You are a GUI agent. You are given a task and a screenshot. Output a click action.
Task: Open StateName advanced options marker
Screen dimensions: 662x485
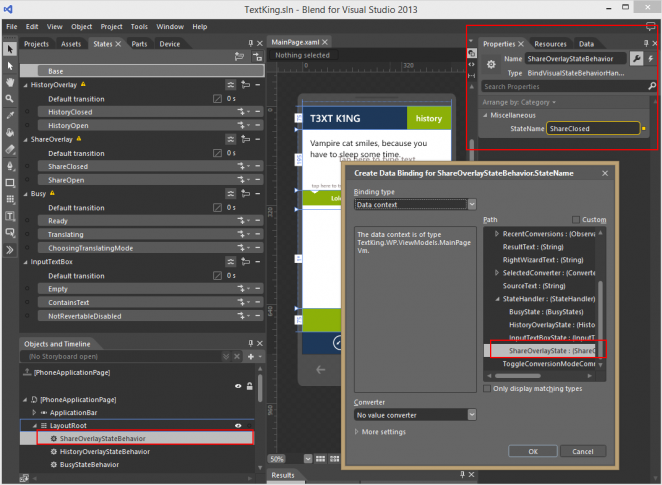click(644, 128)
